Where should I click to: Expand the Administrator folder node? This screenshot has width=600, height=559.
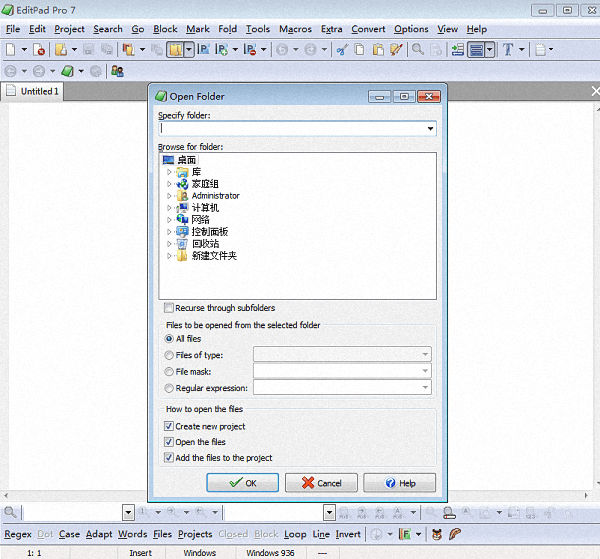[169, 196]
